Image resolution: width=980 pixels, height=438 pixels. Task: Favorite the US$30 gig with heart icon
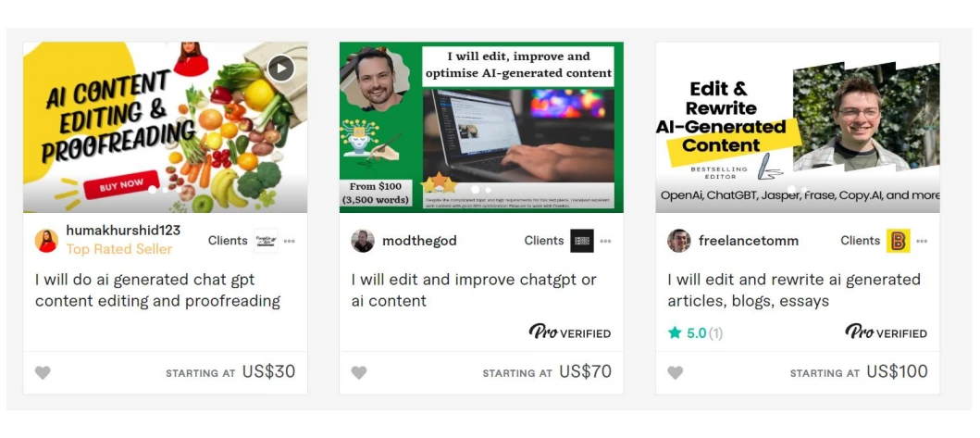coord(43,373)
